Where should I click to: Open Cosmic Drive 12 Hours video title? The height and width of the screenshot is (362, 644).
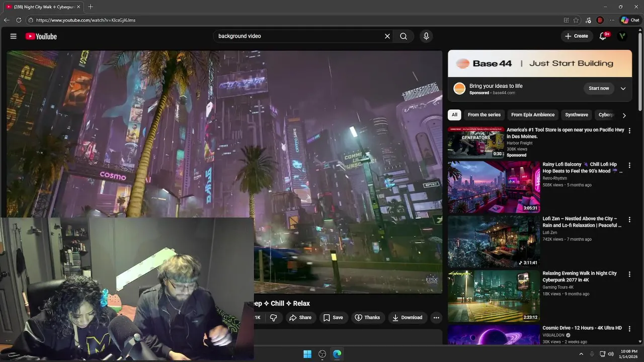582,328
